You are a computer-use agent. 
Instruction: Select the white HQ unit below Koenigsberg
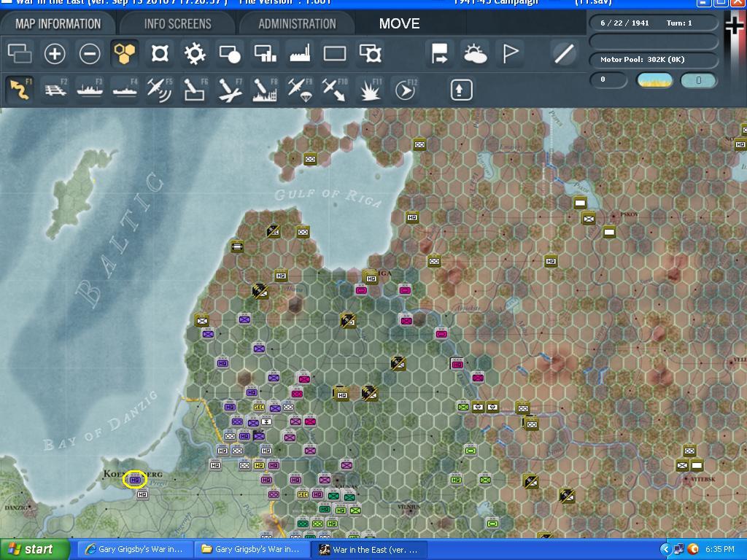[x=142, y=494]
